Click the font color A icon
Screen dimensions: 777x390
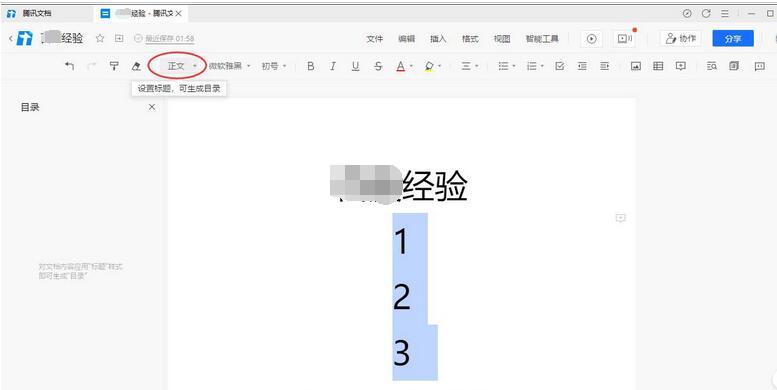400,66
